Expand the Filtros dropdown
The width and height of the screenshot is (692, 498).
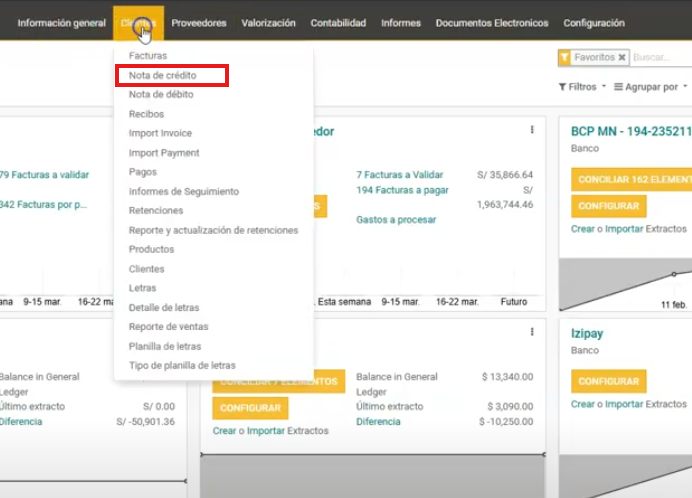[582, 87]
